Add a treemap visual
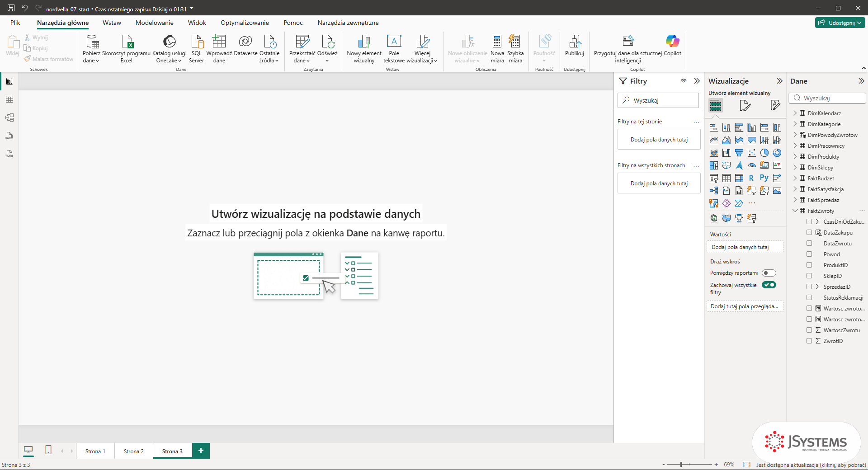 [x=714, y=165]
